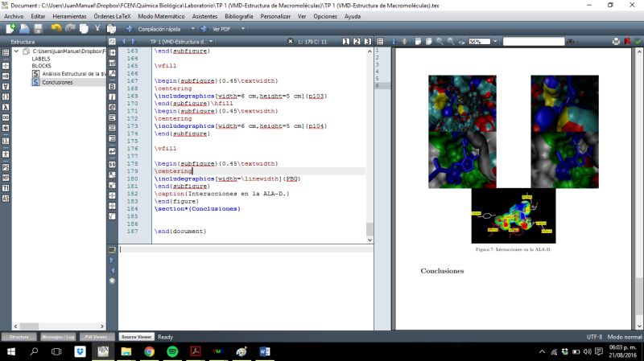644x361 pixels.
Task: Show the structure view sidebar icon
Action: tap(6, 52)
